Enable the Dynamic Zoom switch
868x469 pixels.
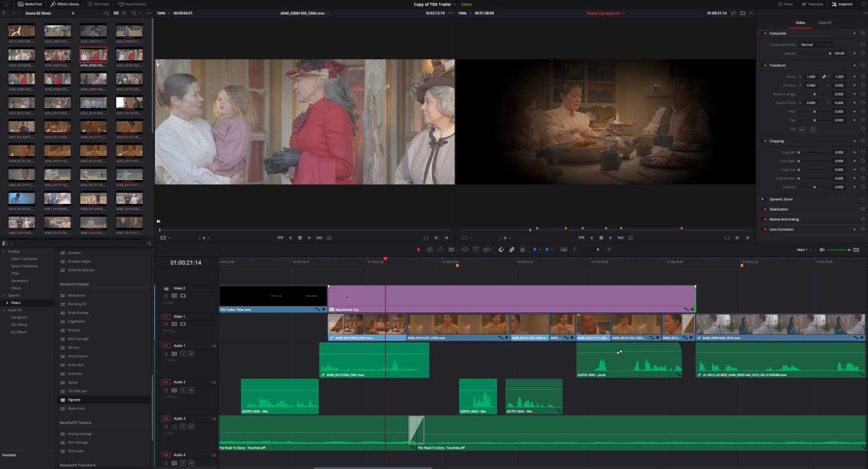tap(763, 199)
